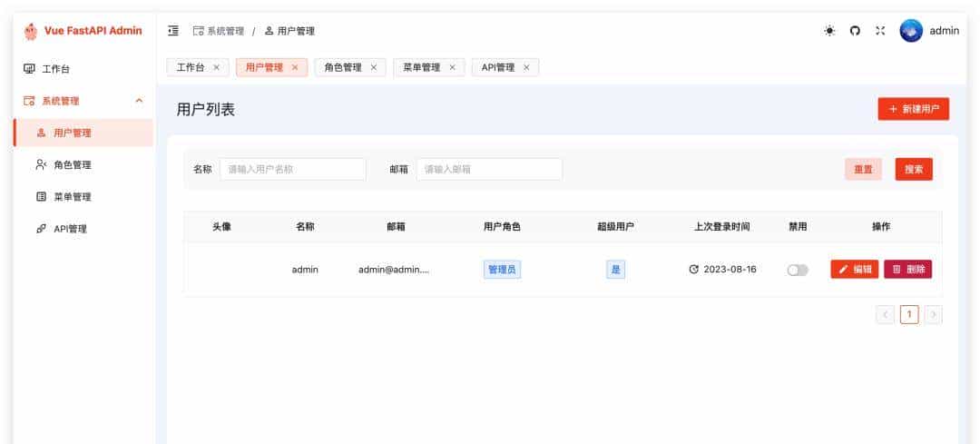This screenshot has height=444, width=980.
Task: Click the breadcrumb 系统管理 folder icon
Action: (x=198, y=31)
